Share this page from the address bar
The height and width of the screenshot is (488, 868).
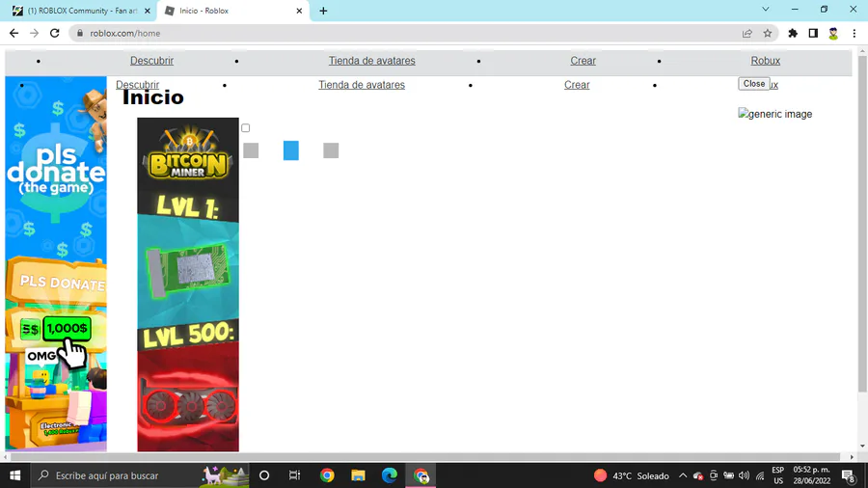tap(746, 33)
